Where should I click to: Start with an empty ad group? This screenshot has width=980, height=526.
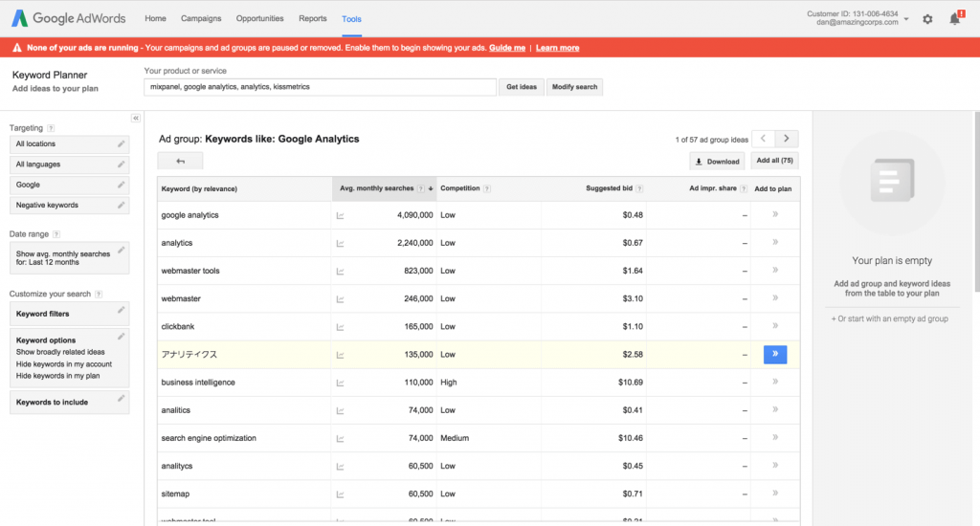889,318
